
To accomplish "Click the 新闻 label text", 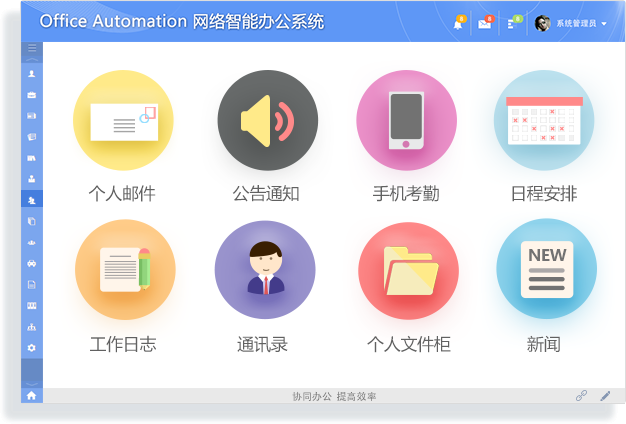I will 543,344.
